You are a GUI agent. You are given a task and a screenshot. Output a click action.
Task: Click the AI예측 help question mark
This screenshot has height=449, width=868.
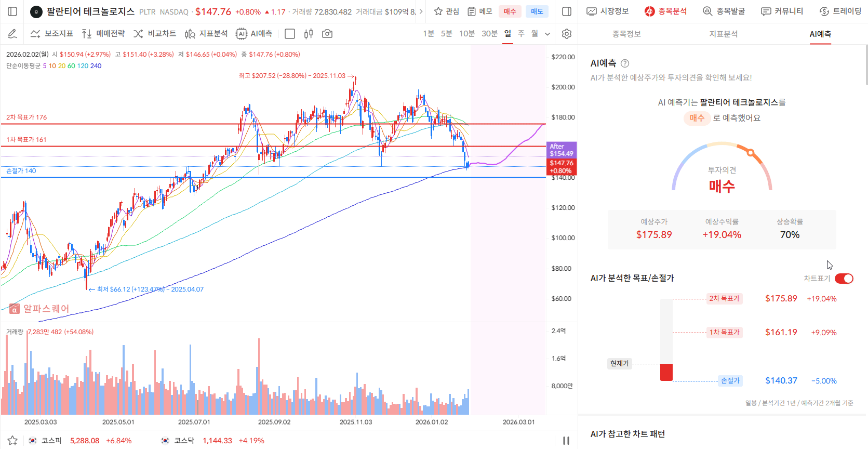(625, 63)
